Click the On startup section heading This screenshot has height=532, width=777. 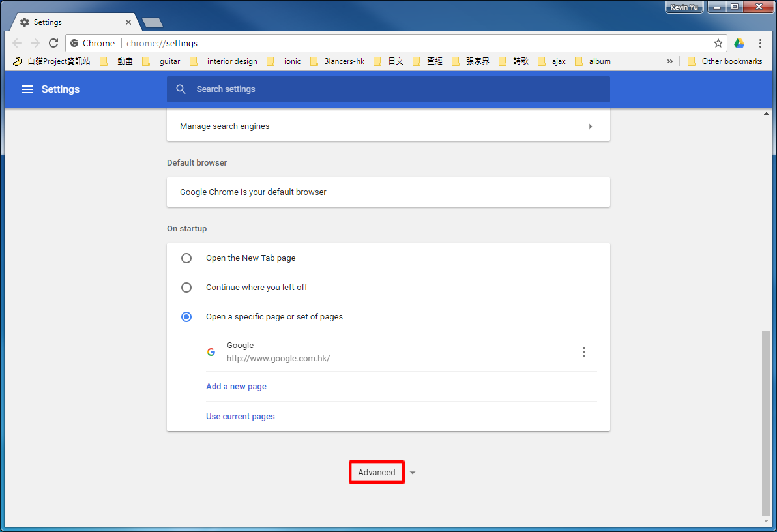coord(187,229)
